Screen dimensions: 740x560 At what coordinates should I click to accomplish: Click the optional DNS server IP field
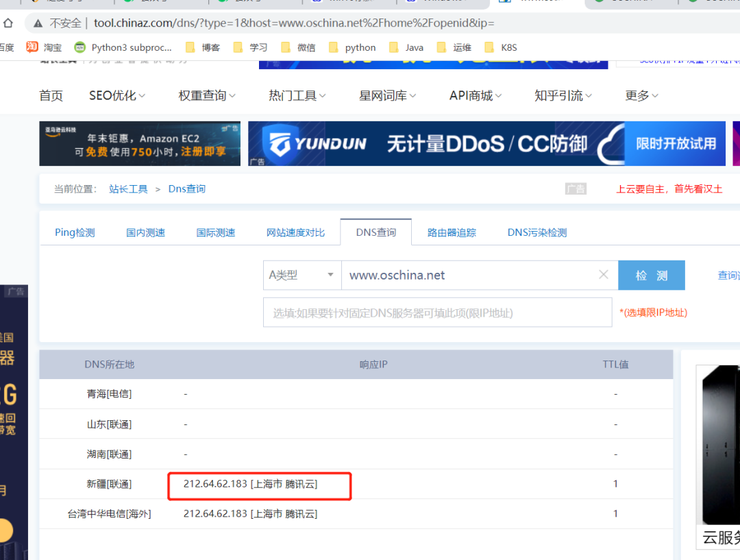coord(437,313)
